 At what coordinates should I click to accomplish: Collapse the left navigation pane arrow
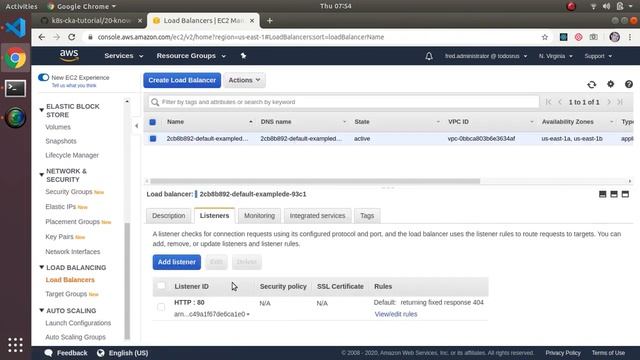[136, 126]
